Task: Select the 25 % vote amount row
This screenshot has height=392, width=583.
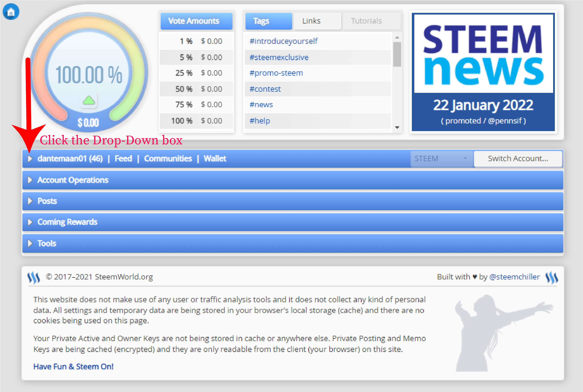Action: point(196,73)
